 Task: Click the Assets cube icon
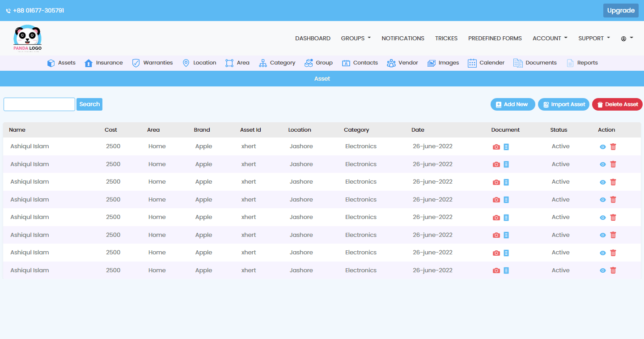51,63
